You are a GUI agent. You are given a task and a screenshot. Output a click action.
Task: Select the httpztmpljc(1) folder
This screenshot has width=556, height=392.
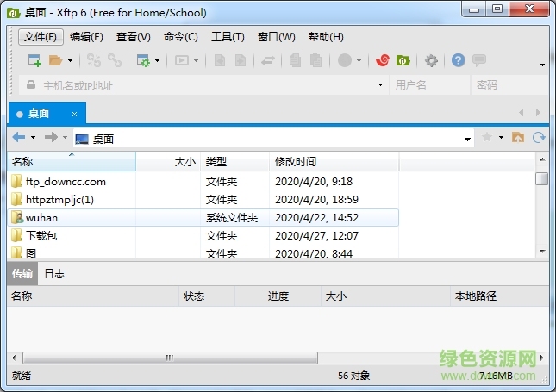pos(59,200)
